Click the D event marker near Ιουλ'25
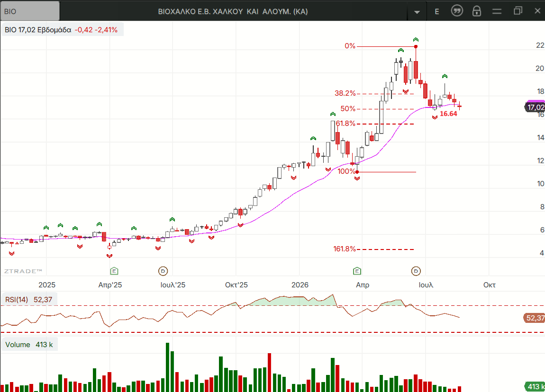 pos(163,271)
